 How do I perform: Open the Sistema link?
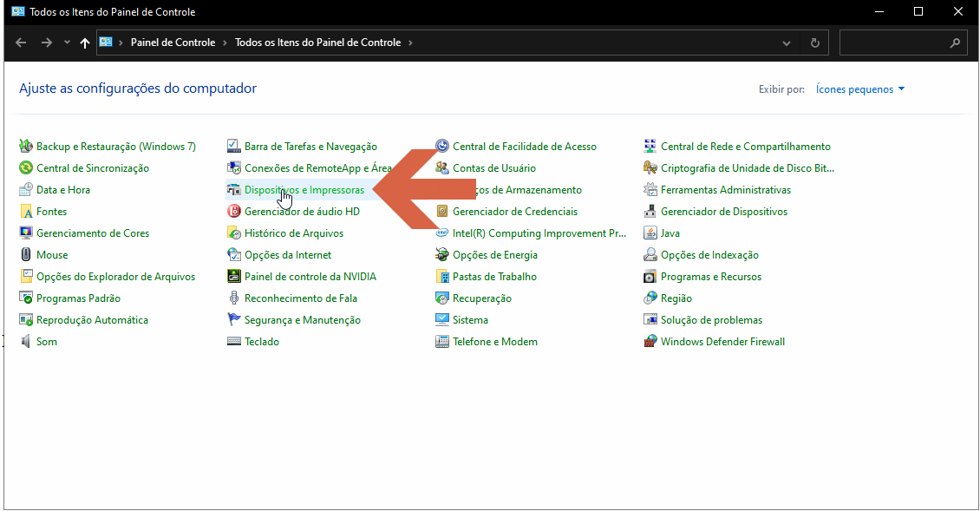click(x=470, y=319)
